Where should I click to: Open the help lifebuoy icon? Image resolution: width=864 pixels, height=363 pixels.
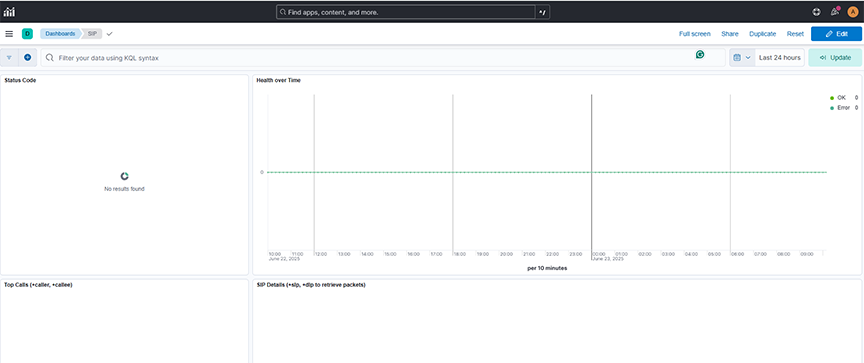click(x=817, y=12)
